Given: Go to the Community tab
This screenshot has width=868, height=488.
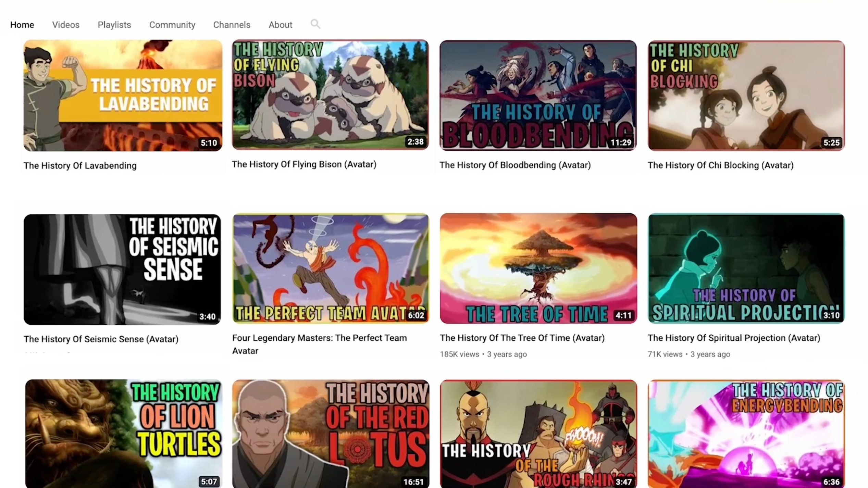Looking at the screenshot, I should [x=172, y=25].
